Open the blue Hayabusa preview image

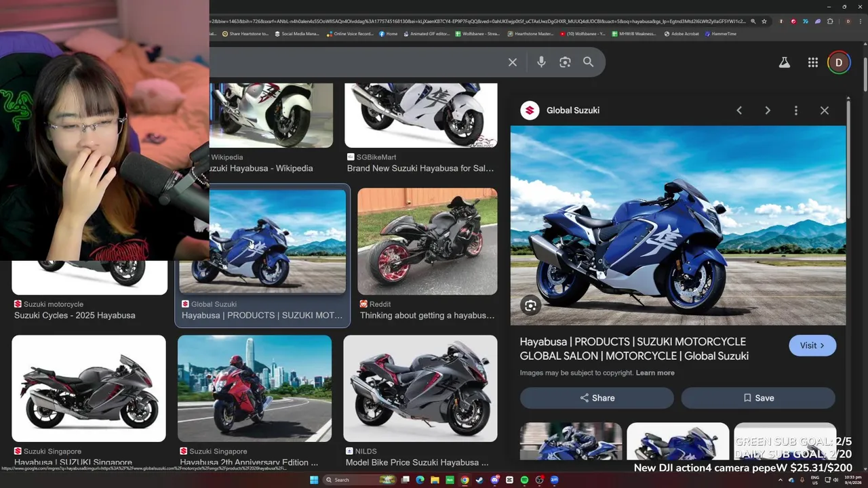(678, 226)
